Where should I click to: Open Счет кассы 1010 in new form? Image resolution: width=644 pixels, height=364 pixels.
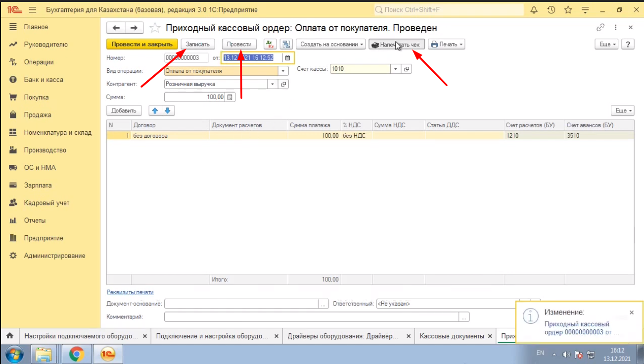407,69
